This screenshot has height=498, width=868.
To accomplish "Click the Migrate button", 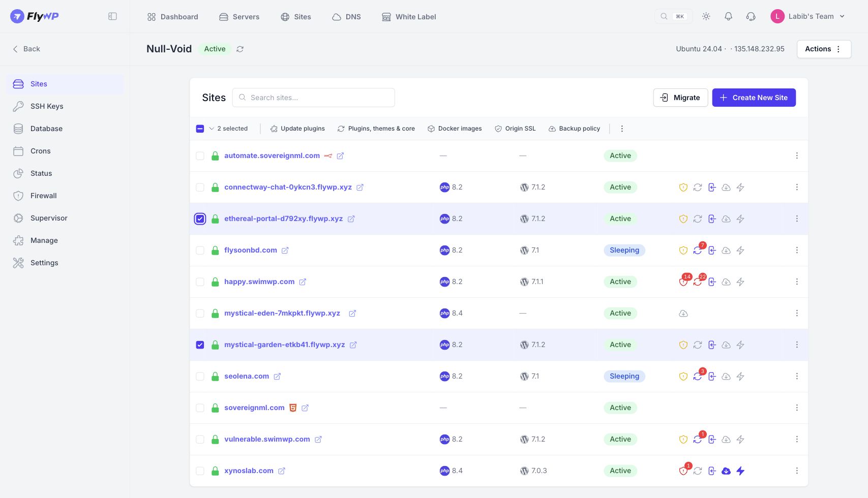I will 680,98.
